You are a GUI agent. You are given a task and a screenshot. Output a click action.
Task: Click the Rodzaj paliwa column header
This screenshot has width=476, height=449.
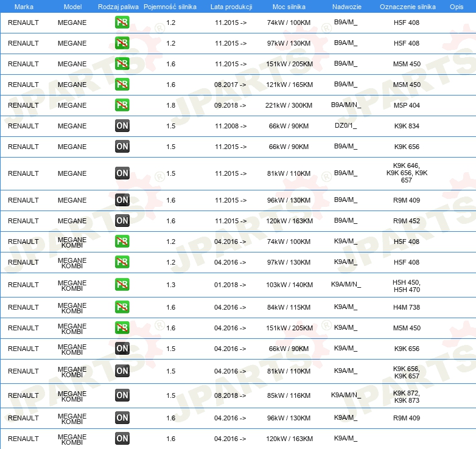coord(118,7)
